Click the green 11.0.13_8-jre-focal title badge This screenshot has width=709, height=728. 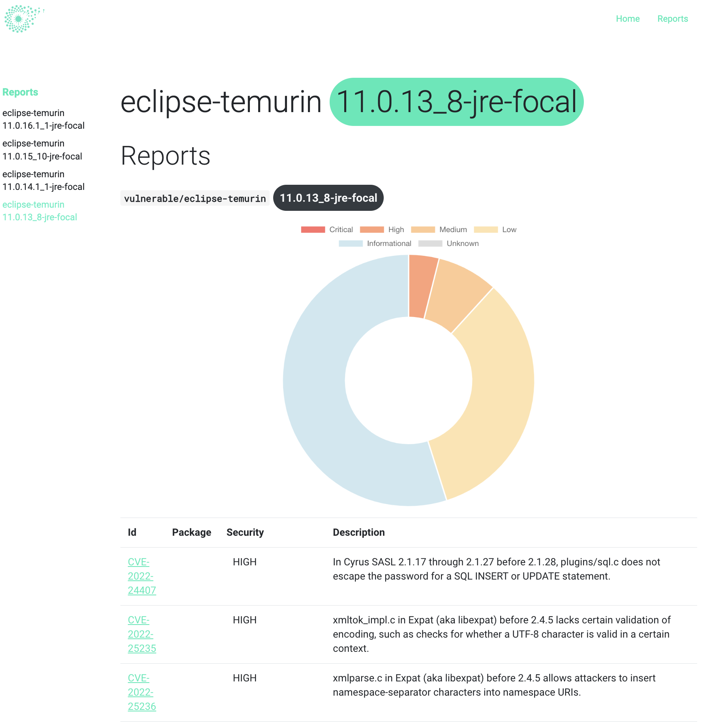pyautogui.click(x=457, y=102)
